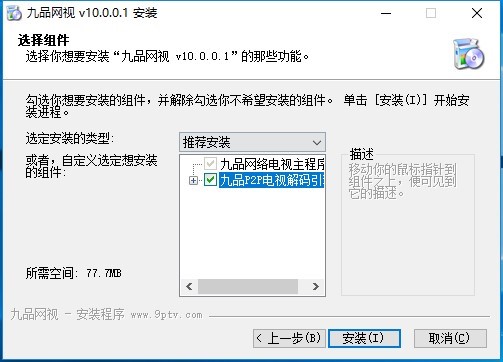Image resolution: width=503 pixels, height=362 pixels.
Task: Minimize the installer window
Action: [386, 13]
